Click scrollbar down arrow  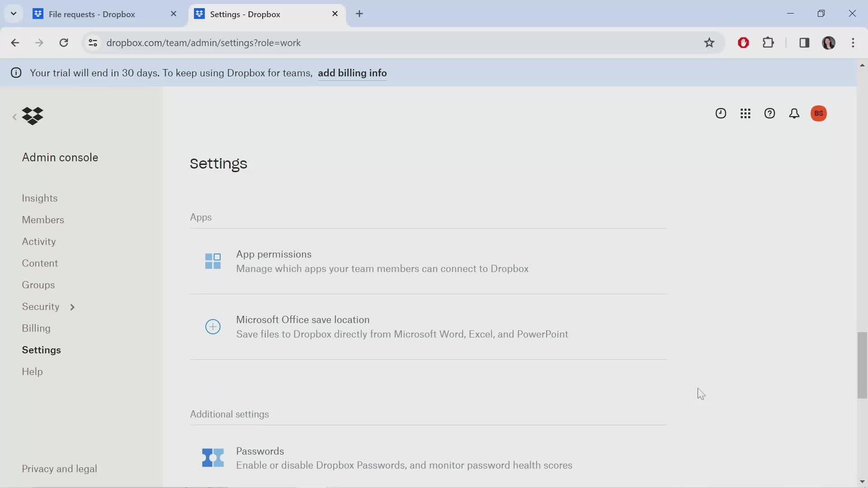862,482
